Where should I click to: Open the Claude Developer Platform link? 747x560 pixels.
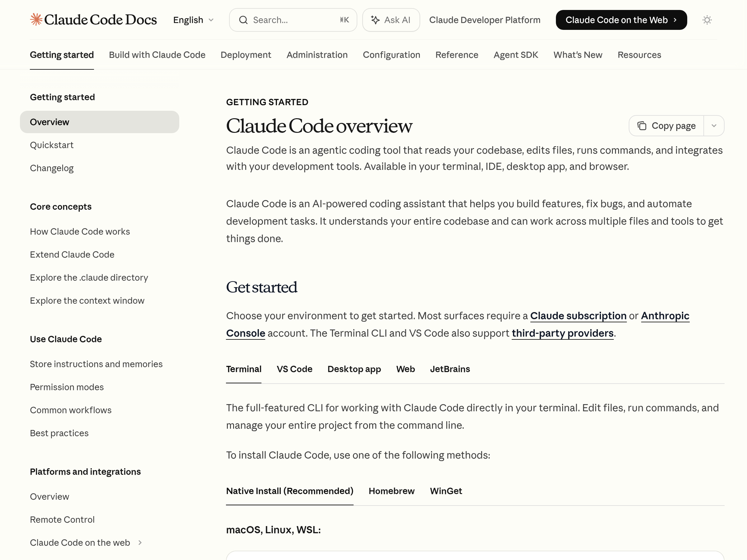[x=485, y=20]
